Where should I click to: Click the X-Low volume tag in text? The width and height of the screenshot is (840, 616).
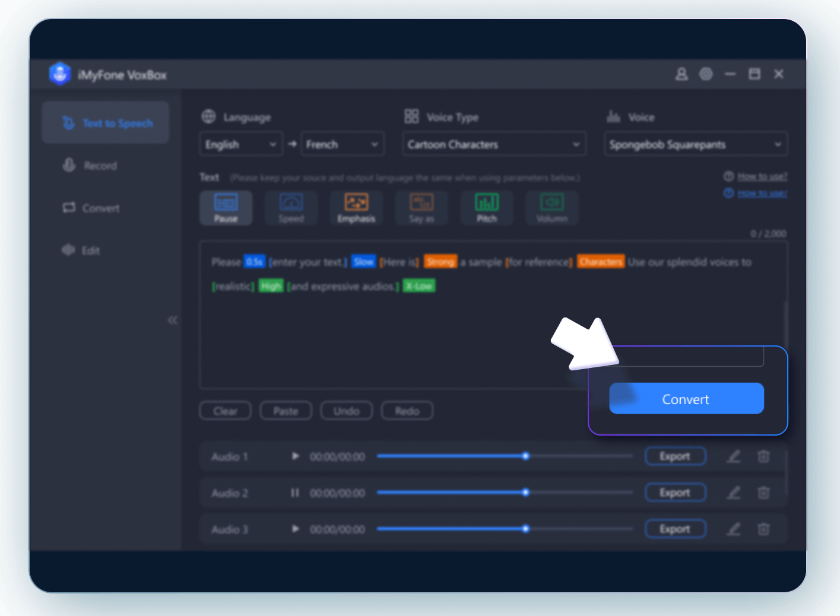[419, 286]
